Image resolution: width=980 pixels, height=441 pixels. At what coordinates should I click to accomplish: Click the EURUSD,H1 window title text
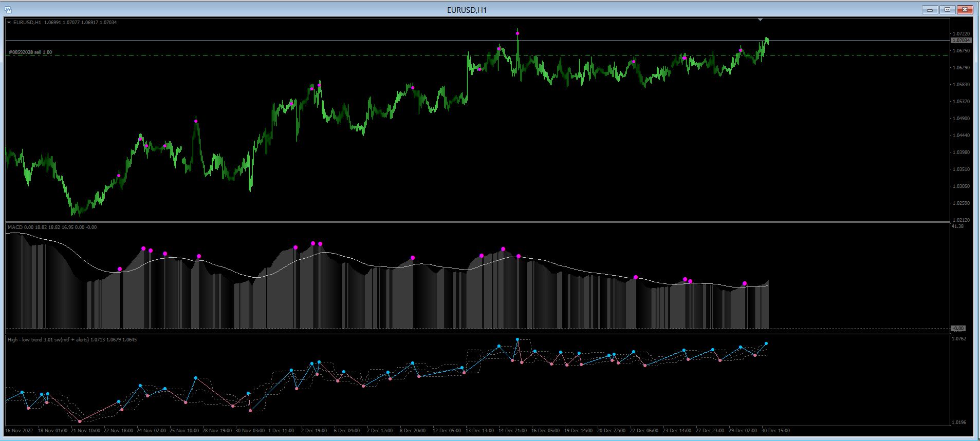(x=467, y=10)
